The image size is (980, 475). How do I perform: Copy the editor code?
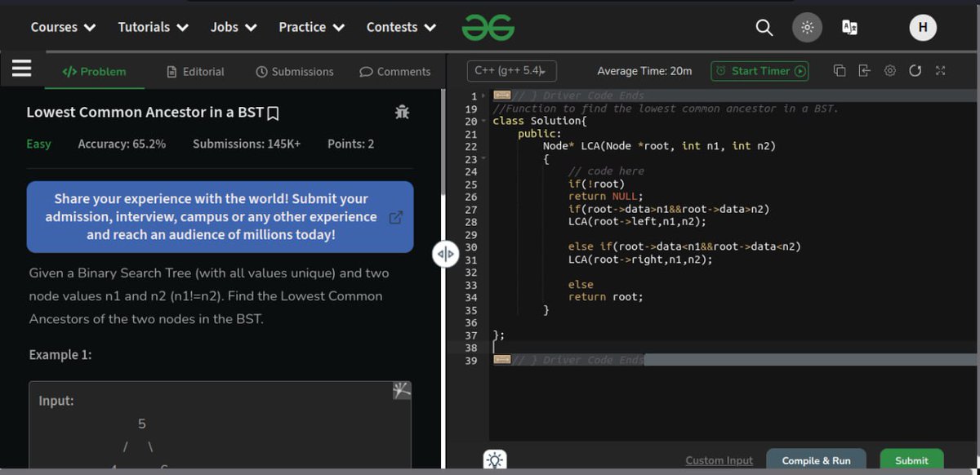coord(840,71)
